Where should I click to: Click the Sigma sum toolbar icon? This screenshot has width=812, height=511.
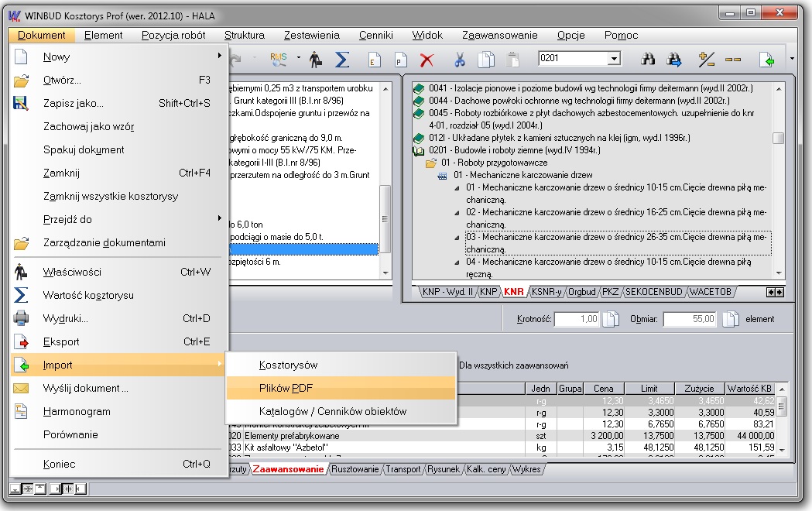341,60
